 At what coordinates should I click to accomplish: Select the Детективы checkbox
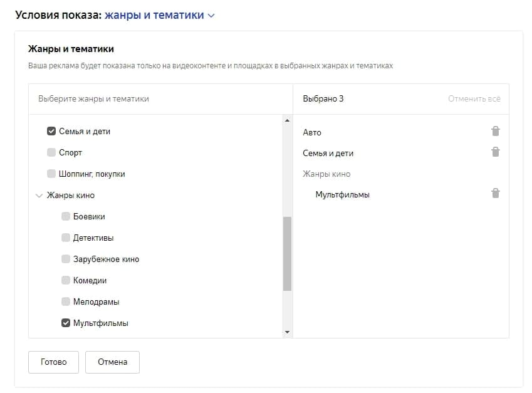(66, 238)
